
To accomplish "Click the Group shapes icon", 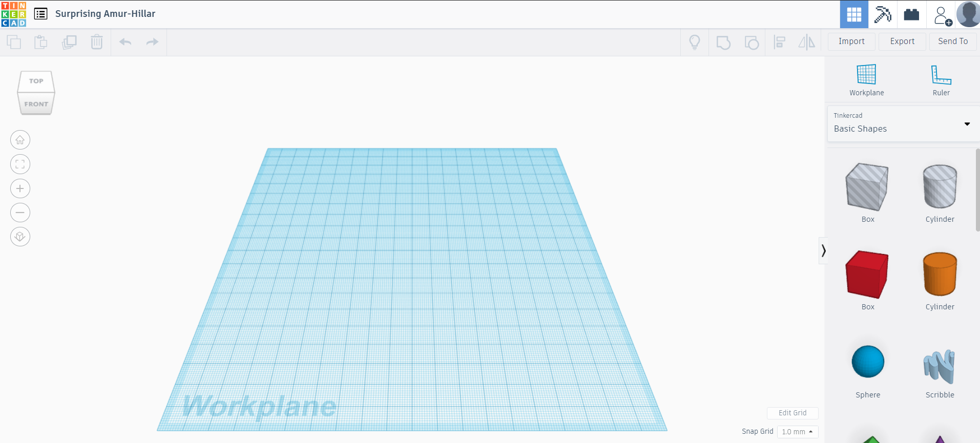I will click(723, 42).
